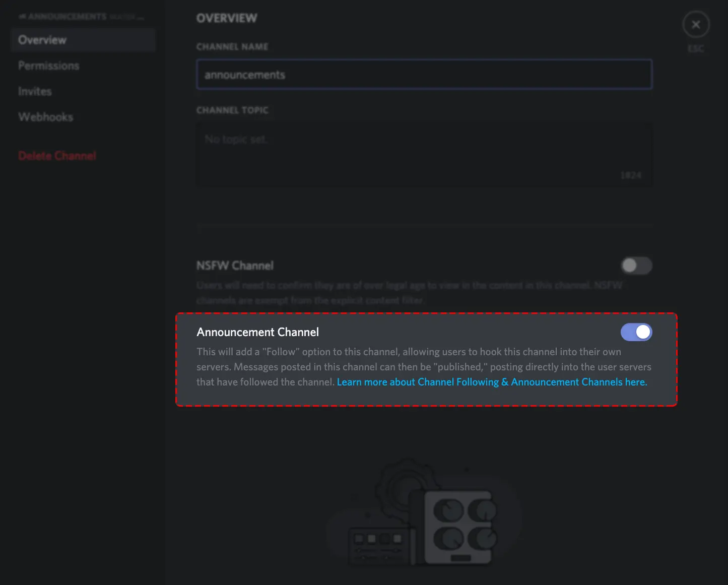Close channel settings with the X icon
The height and width of the screenshot is (585, 728).
tap(696, 25)
